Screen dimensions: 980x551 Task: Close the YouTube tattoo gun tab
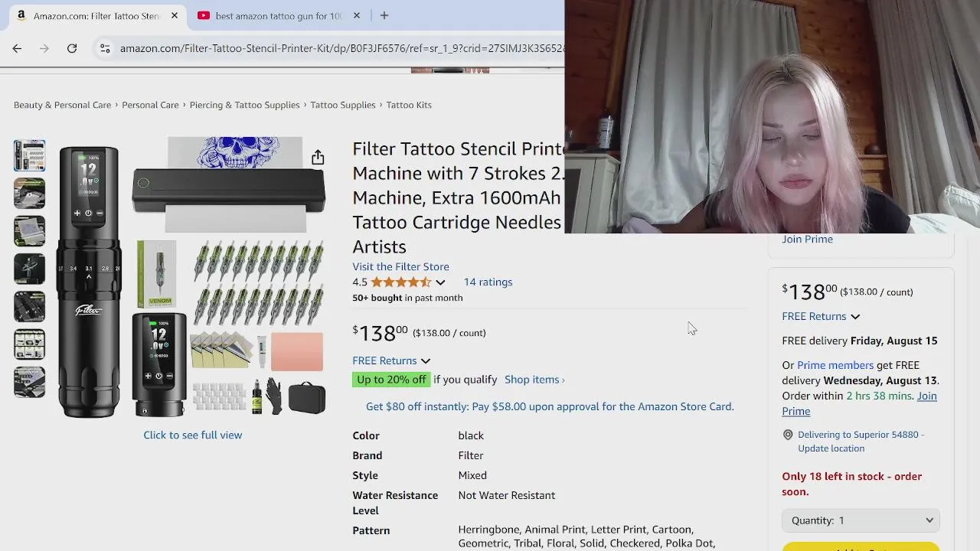click(x=357, y=15)
